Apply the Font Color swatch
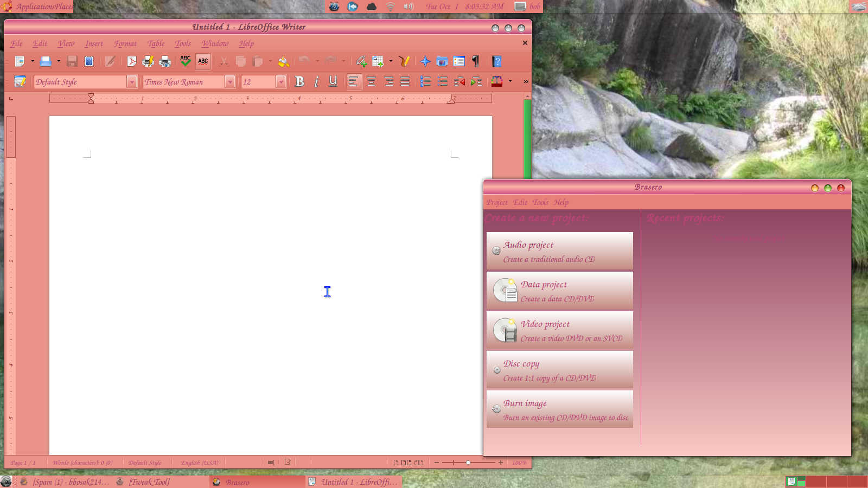The image size is (868, 488). [497, 81]
